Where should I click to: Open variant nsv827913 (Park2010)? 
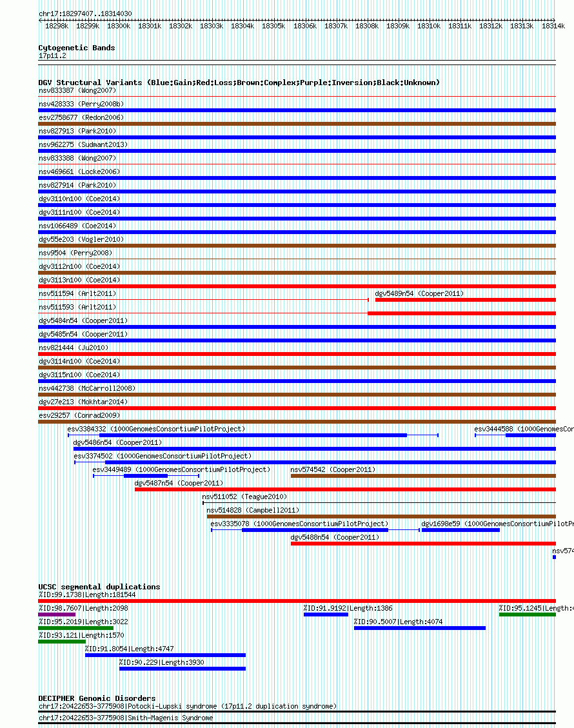[77, 131]
